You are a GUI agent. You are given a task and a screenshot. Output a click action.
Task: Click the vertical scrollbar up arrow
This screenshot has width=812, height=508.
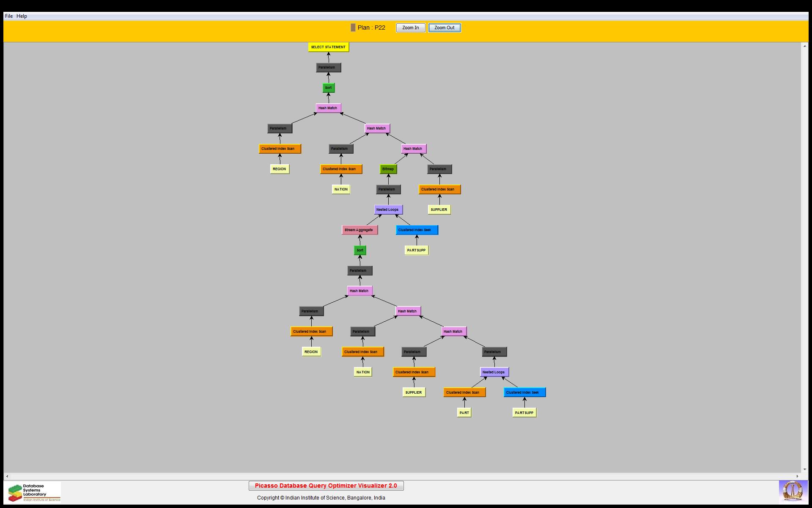pyautogui.click(x=804, y=46)
